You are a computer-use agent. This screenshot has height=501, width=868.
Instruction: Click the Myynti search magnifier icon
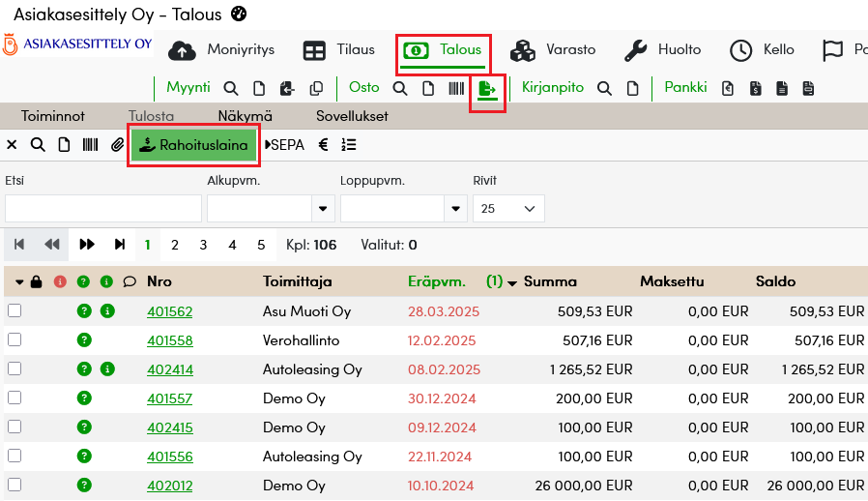[232, 88]
